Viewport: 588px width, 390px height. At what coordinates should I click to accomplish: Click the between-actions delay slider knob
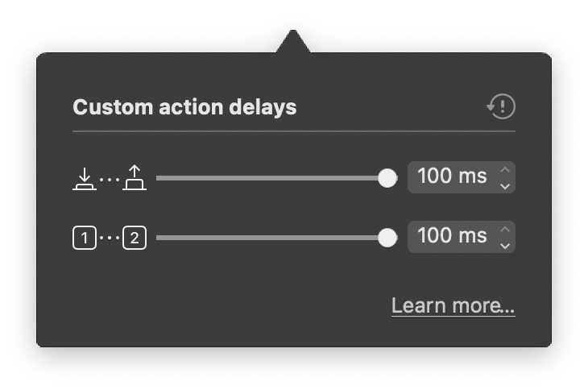click(387, 238)
